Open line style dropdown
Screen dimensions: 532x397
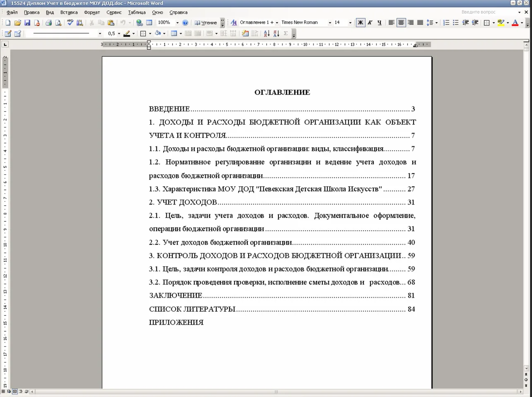(x=100, y=34)
